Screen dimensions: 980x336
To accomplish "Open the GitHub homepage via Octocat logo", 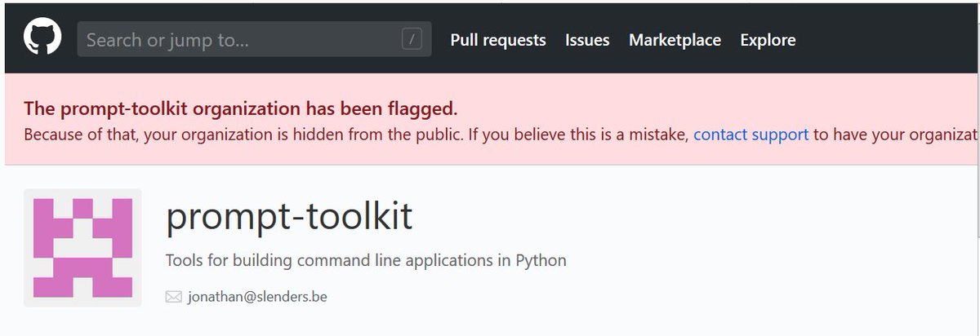I will 42,38.
